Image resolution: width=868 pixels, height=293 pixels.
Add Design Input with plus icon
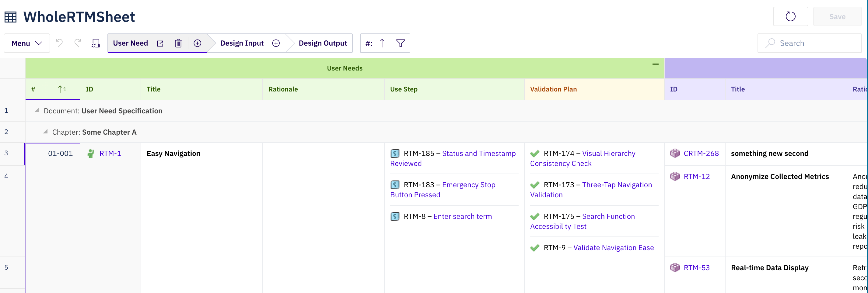276,43
